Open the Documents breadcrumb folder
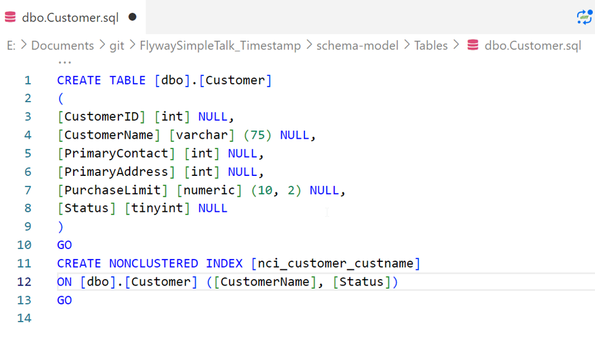This screenshot has width=595, height=364. coord(62,45)
